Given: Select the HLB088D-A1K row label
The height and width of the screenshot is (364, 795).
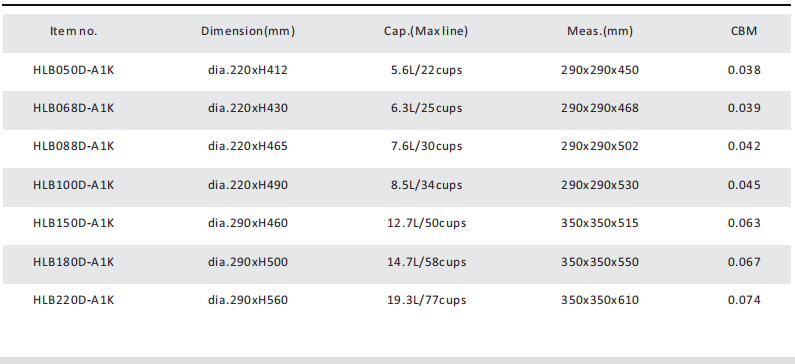Looking at the screenshot, I should (x=74, y=146).
